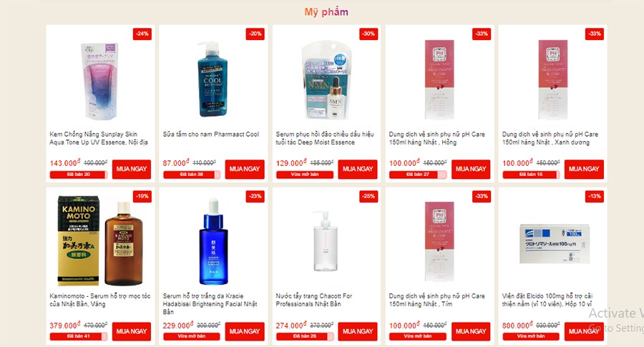
Task: Click MUA NGAY for Sunplay sunscreen
Action: click(x=132, y=169)
